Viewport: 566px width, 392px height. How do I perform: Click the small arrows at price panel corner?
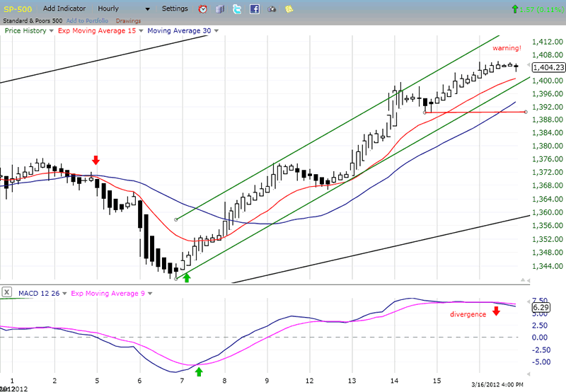525,280
